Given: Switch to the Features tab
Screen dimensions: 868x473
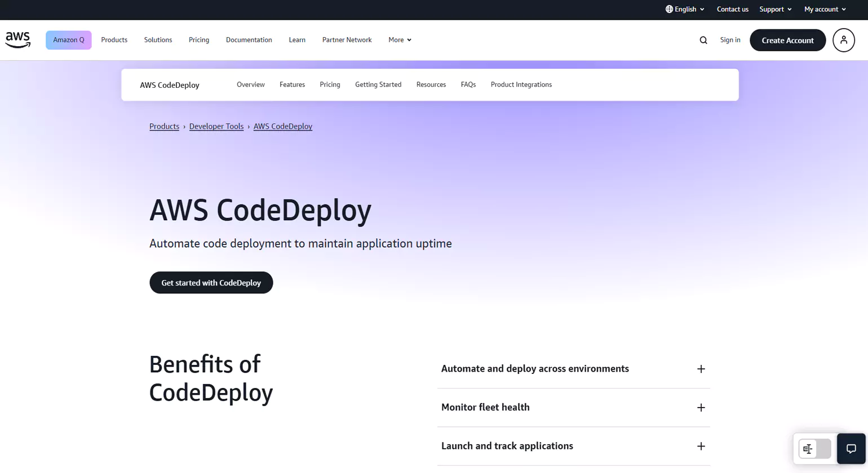Looking at the screenshot, I should pyautogui.click(x=292, y=84).
